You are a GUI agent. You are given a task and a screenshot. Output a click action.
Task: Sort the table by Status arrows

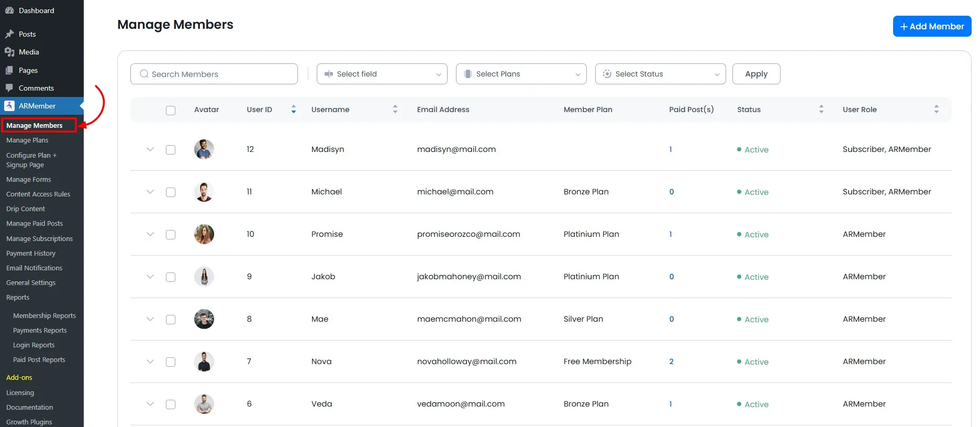[821, 110]
